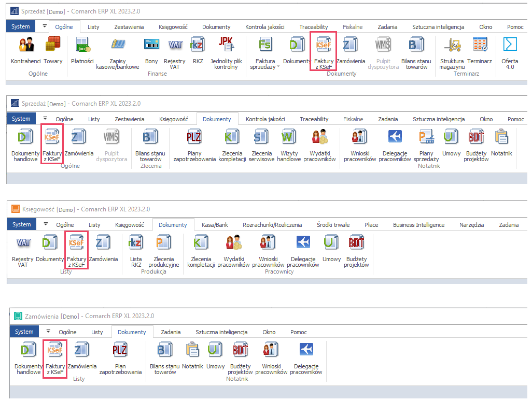
Task: Open Kontrahenci in the Sprzedaż Ogólne ribbon
Action: [x=26, y=51]
